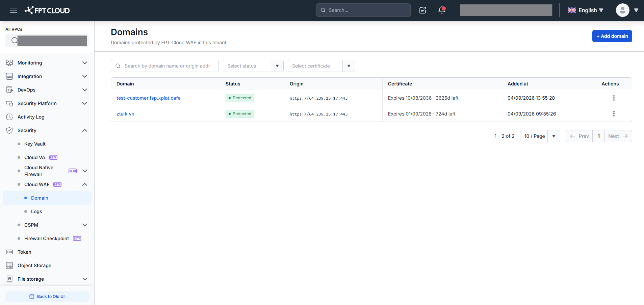Open the support ticket icon in header

tap(423, 10)
